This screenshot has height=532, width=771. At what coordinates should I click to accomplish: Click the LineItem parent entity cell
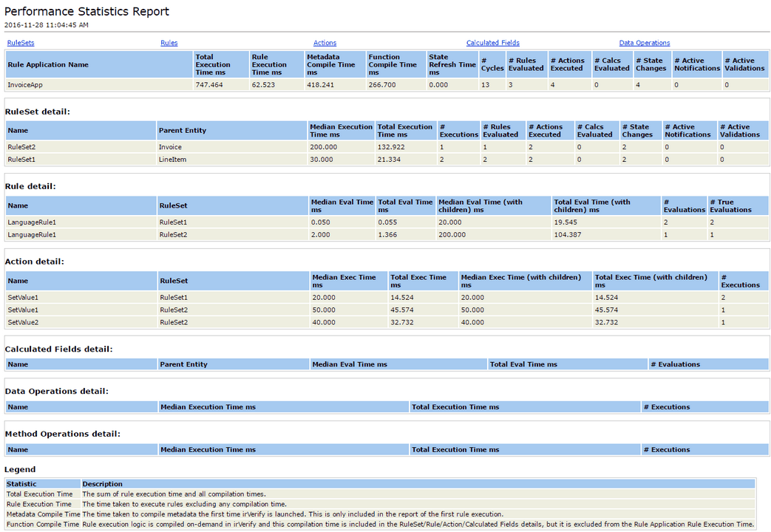(x=171, y=159)
